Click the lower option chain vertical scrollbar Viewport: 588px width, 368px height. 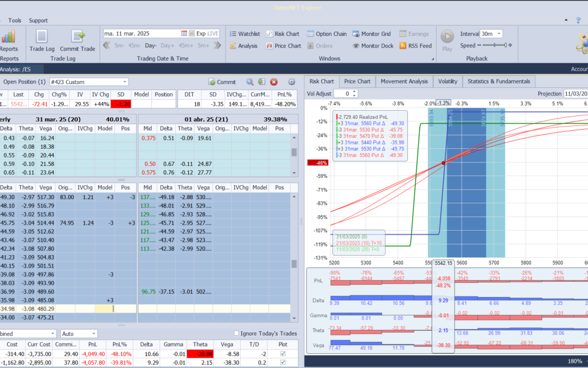coord(294,257)
